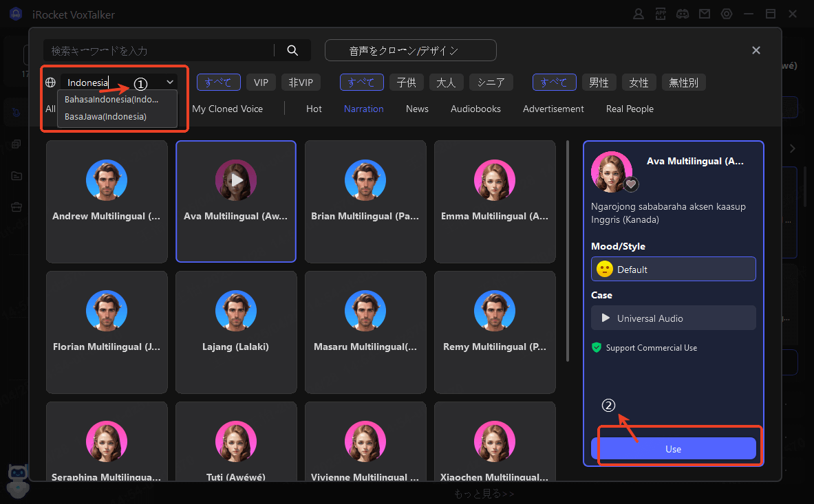Switch to the Advertisement tab

(x=553, y=109)
